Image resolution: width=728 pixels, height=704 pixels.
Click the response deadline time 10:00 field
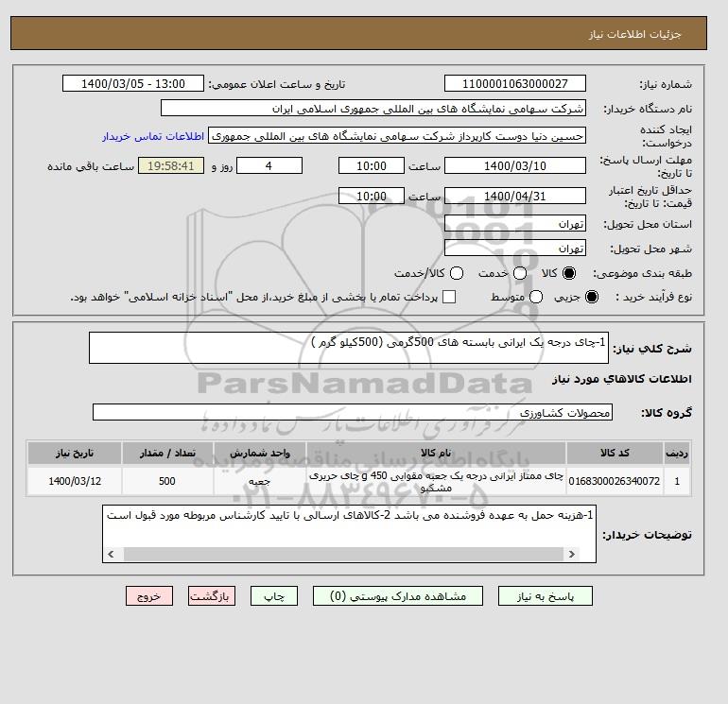coord(372,165)
